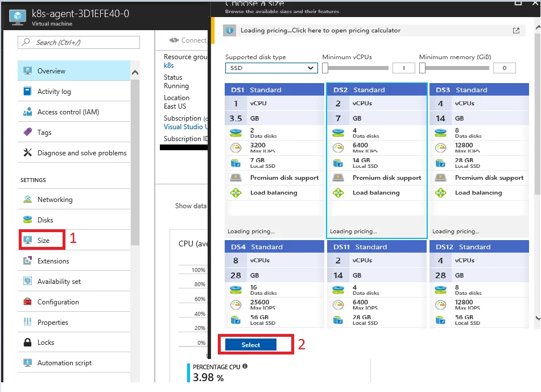The image size is (541, 392).
Task: Open Overview in the sidebar menu
Action: [x=74, y=71]
